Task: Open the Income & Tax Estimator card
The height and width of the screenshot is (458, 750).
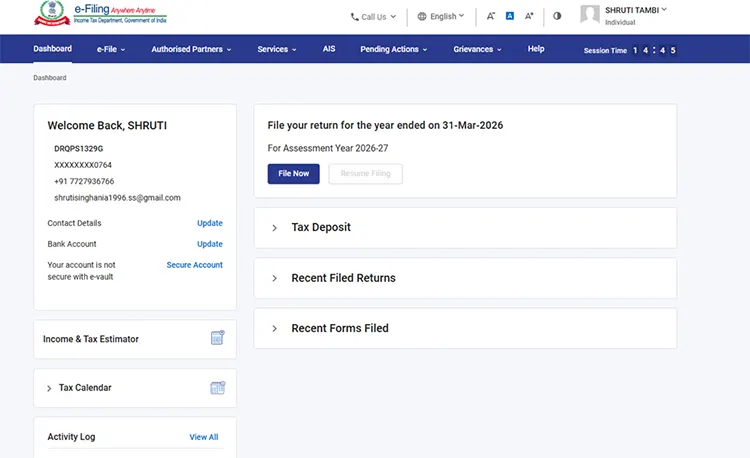Action: (x=135, y=339)
